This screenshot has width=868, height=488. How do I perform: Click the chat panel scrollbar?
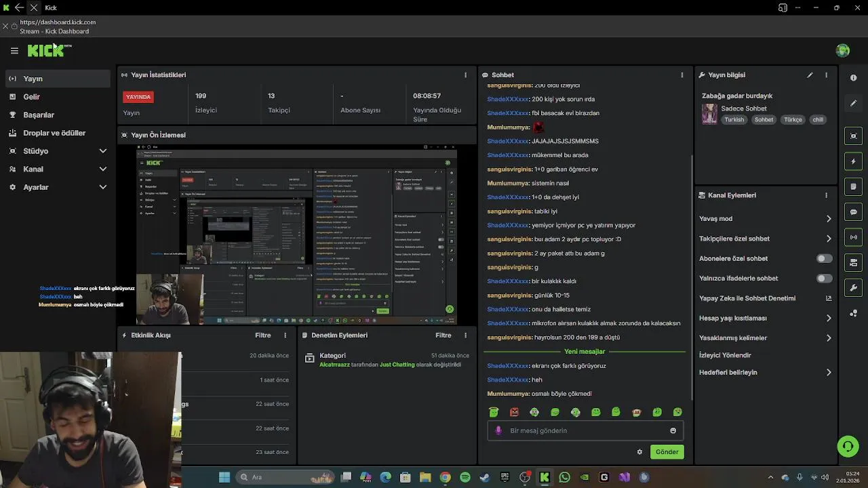[691, 278]
